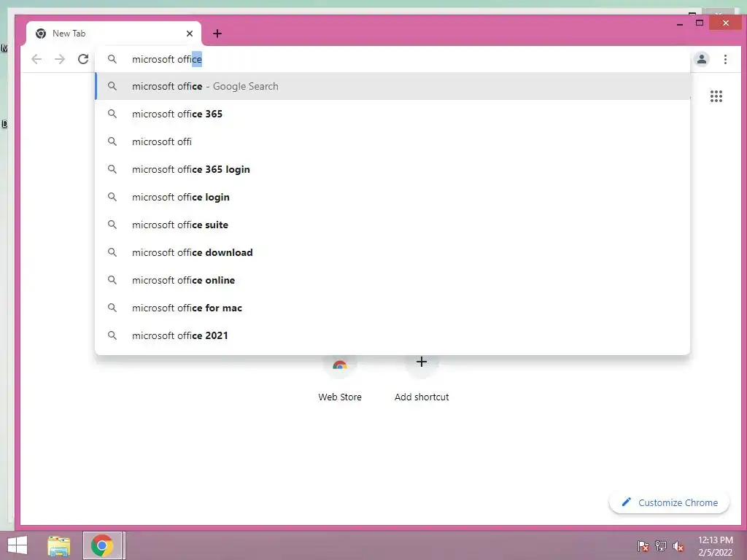Reload the page with refresh icon
Image resolution: width=747 pixels, height=560 pixels.
click(83, 59)
